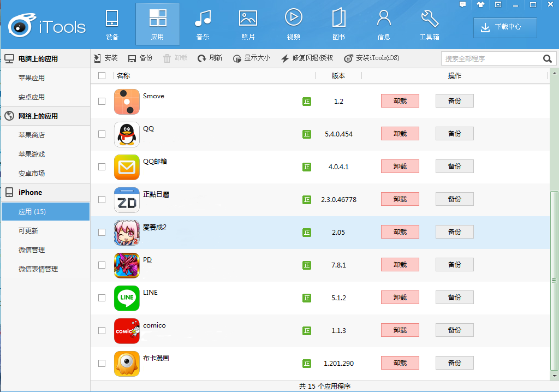Screen dimensions: 559x392
Task: Check the 布卡漫画 row checkbox
Action: click(102, 364)
